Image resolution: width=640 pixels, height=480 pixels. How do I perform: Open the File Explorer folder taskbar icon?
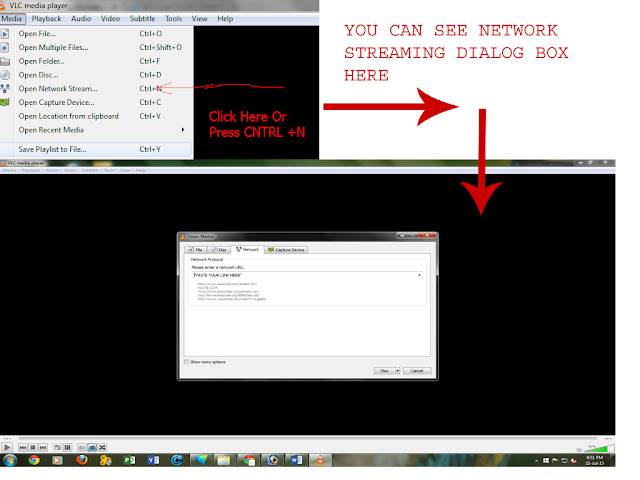(224, 460)
